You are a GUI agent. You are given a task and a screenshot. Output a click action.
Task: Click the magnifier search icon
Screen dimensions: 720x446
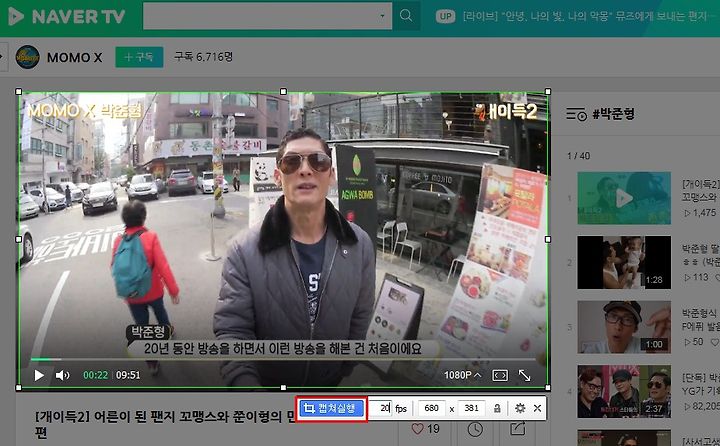point(406,16)
